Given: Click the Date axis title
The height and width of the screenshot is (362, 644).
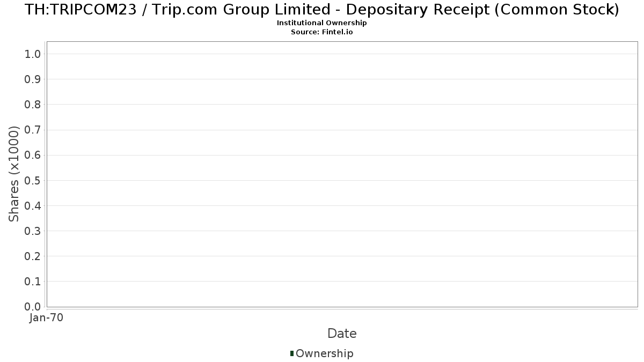Looking at the screenshot, I should pyautogui.click(x=342, y=334).
